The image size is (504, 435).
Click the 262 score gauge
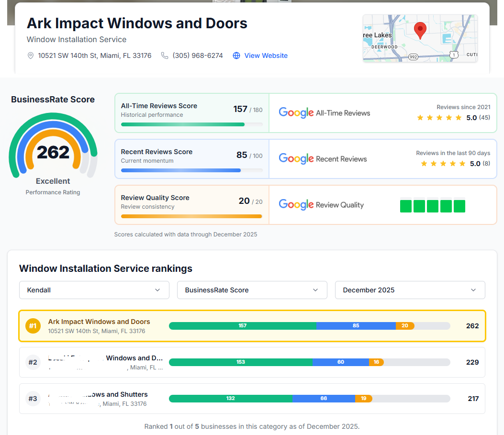pyautogui.click(x=53, y=145)
